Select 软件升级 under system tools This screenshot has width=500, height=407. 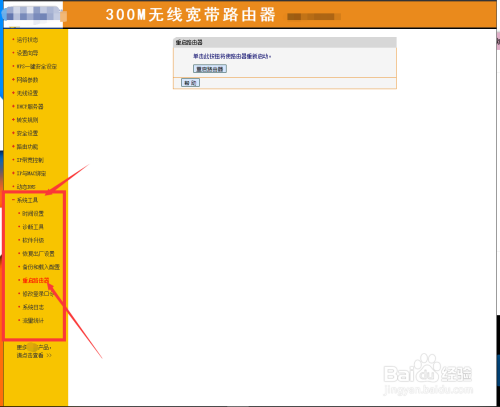tap(33, 240)
